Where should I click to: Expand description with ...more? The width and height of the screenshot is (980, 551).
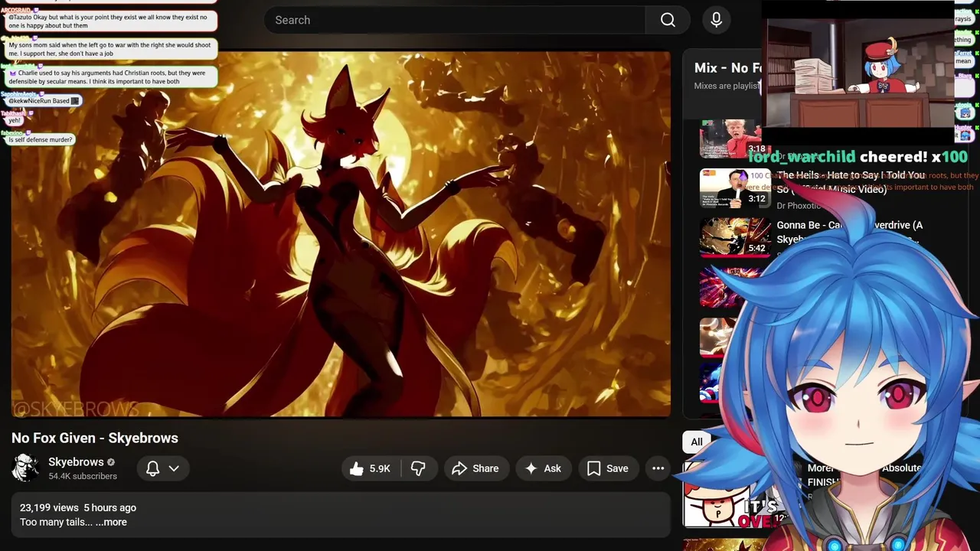click(111, 522)
